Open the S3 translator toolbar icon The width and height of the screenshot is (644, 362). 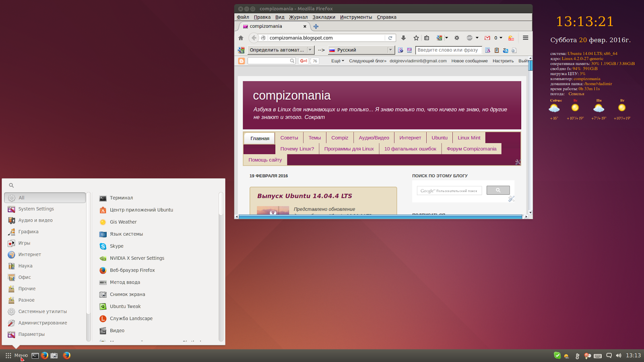[439, 38]
